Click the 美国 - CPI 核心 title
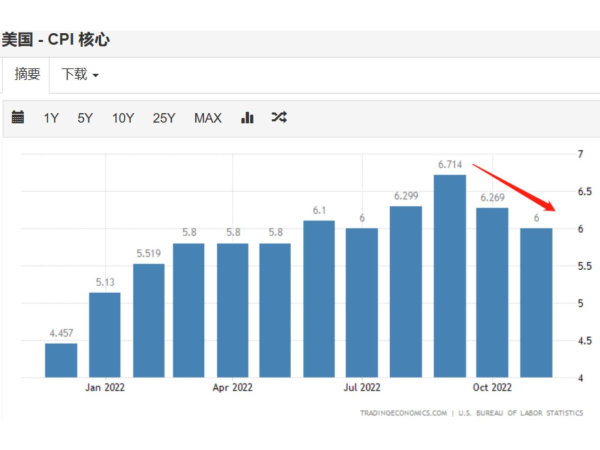Image resolution: width=600 pixels, height=450 pixels. [55, 40]
